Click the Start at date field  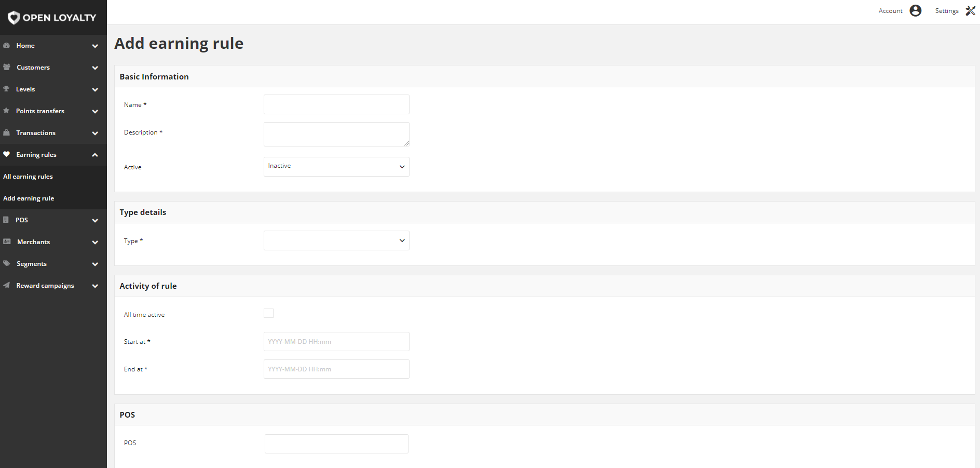point(336,342)
